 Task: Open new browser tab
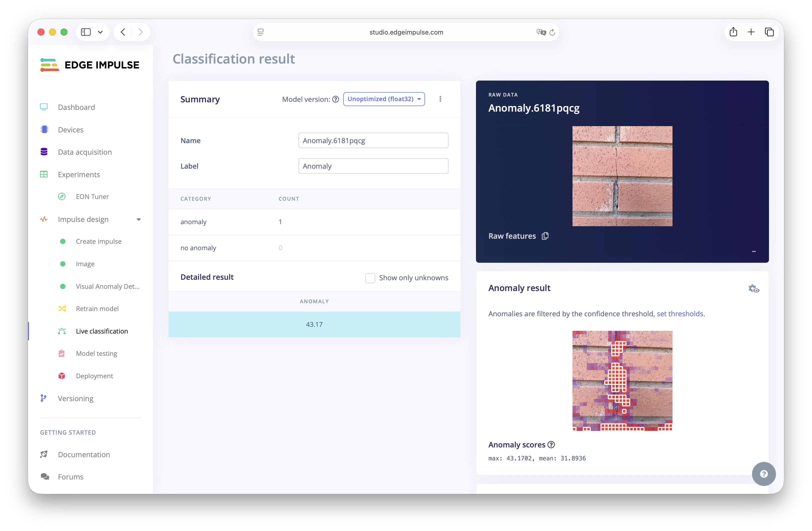tap(751, 32)
